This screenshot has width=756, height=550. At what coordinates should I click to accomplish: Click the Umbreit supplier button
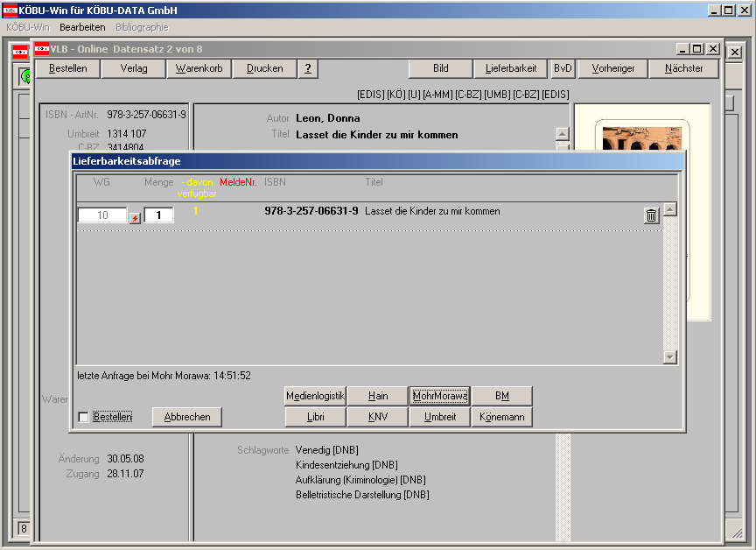click(440, 417)
